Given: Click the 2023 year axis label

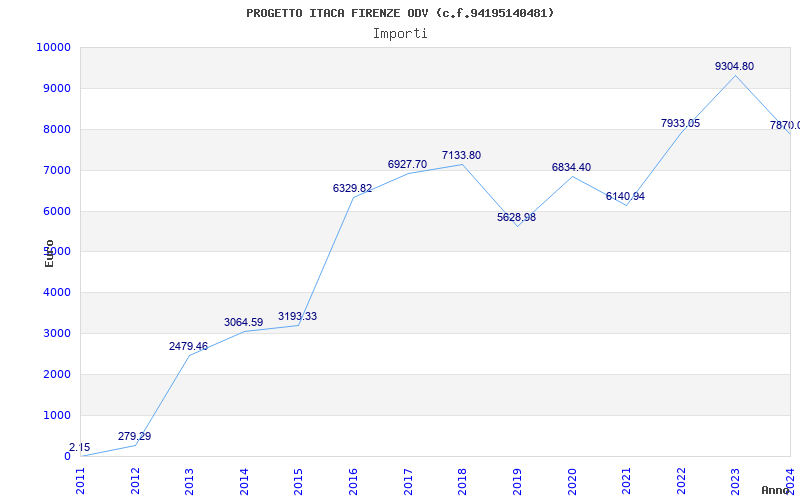Looking at the screenshot, I should tap(735, 478).
